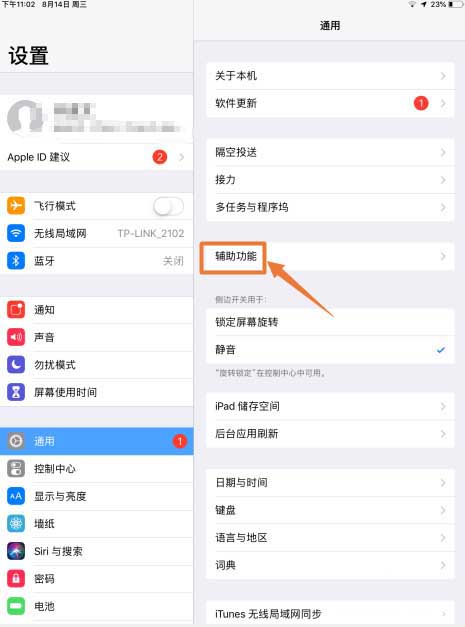Open 软件更新 settings
Image resolution: width=465 pixels, height=627 pixels.
coord(330,103)
